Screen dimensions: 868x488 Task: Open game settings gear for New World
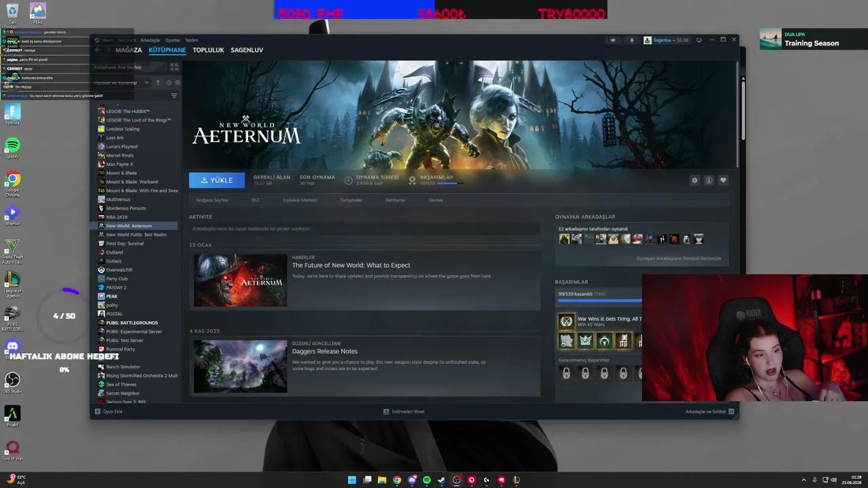[x=694, y=180]
